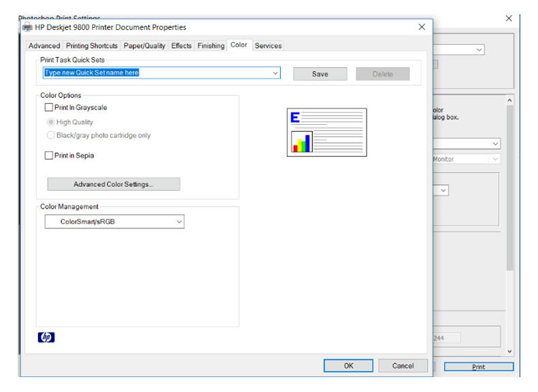
Task: Confirm settings with the OK button
Action: [x=348, y=366]
